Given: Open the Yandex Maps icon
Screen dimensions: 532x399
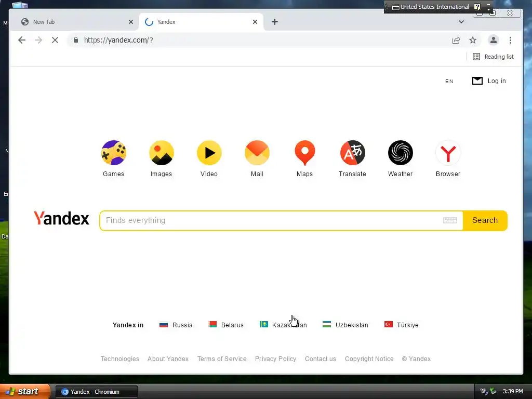Looking at the screenshot, I should (x=304, y=153).
